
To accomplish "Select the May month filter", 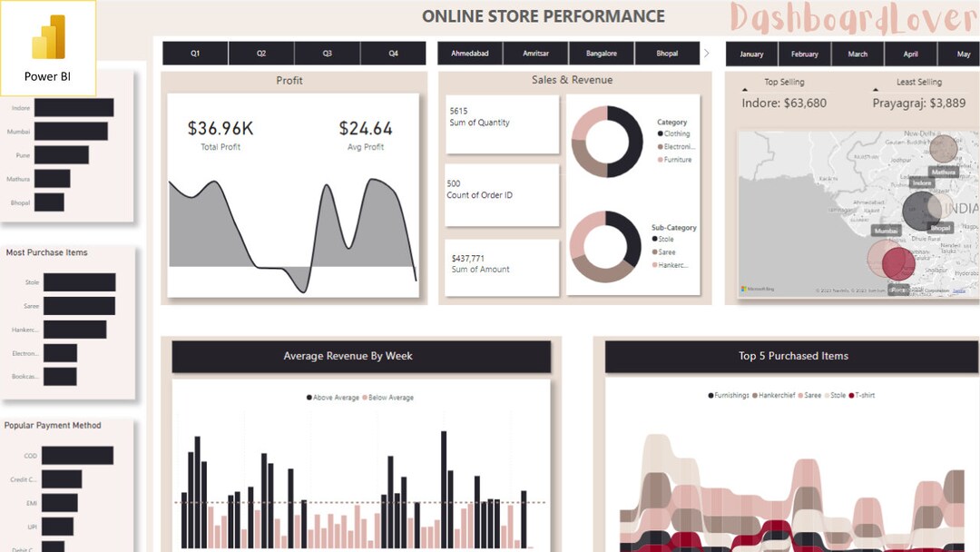I will coord(961,54).
